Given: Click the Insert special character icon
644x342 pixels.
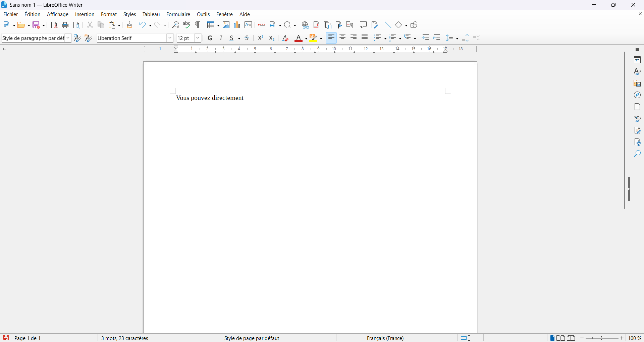Looking at the screenshot, I should (287, 25).
